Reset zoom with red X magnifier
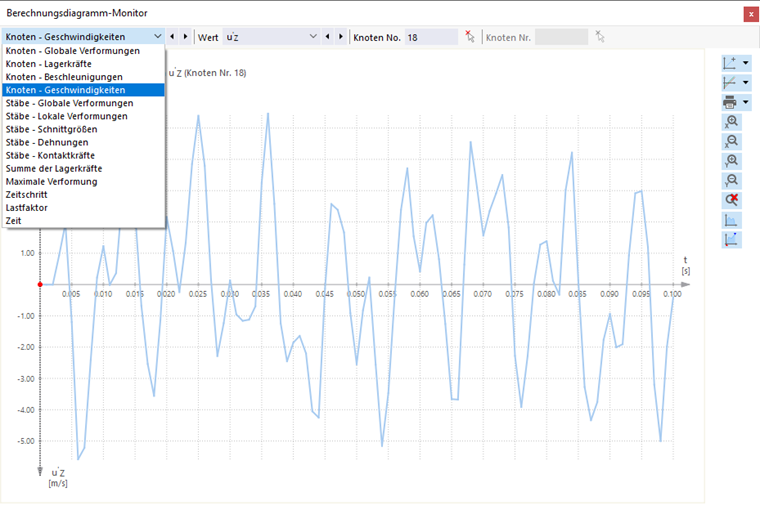Image resolution: width=760 pixels, height=510 pixels. (731, 200)
